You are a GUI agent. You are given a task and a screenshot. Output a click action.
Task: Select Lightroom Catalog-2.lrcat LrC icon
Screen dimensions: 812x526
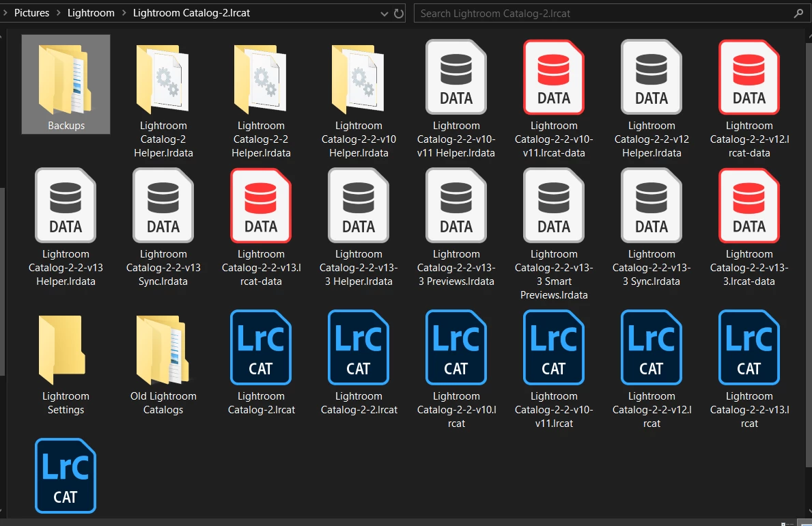click(x=260, y=348)
